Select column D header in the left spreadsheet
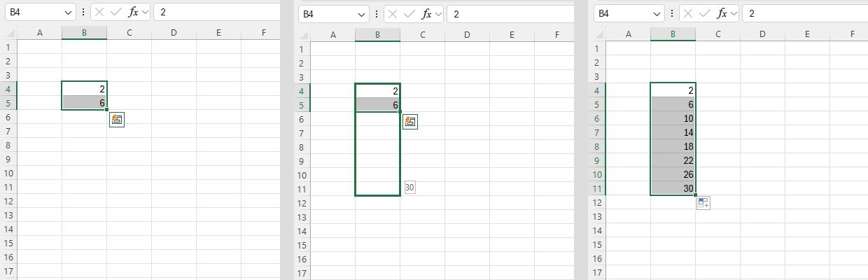This screenshot has height=280, width=868. click(174, 32)
